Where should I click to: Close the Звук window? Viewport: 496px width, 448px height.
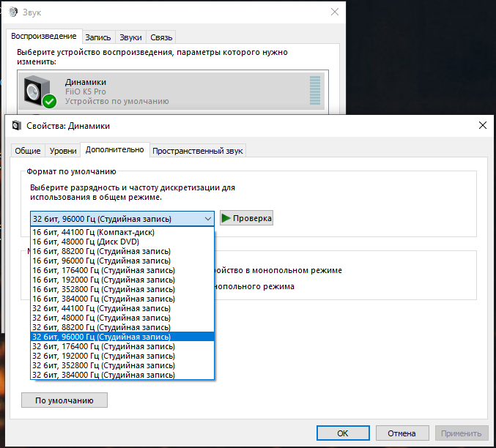coord(335,12)
